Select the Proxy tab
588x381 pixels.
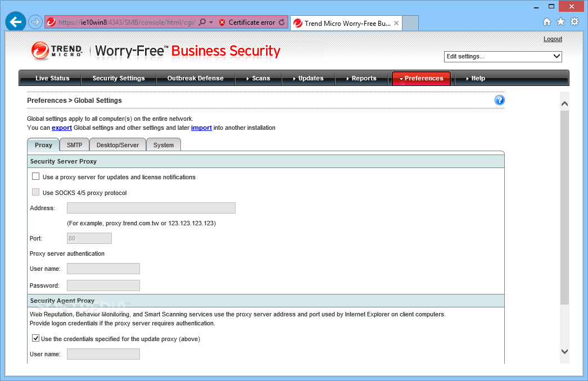(x=43, y=145)
